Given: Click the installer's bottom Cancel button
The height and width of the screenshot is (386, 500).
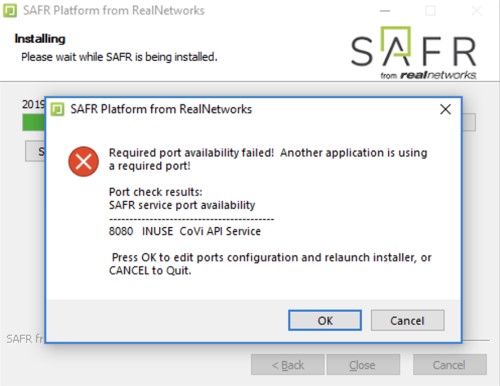Looking at the screenshot, I should coord(450,365).
